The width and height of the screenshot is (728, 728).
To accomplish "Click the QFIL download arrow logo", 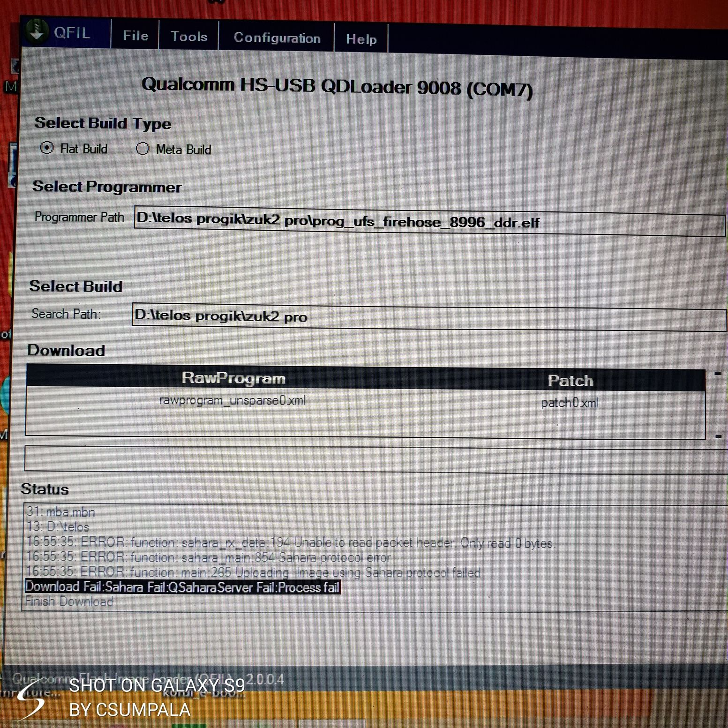I will point(36,32).
